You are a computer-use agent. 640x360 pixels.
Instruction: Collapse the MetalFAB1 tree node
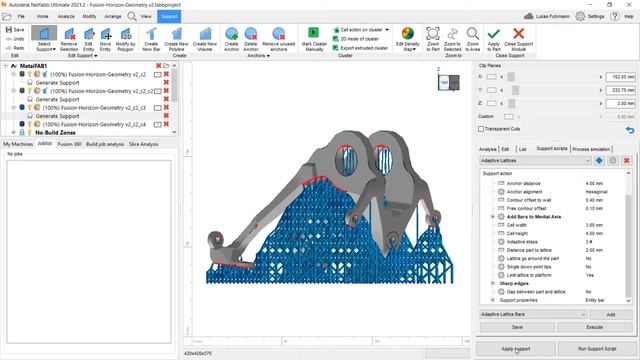[x=6, y=66]
